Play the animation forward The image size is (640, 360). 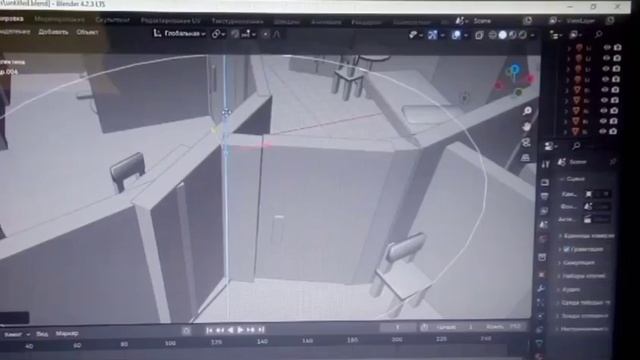(240, 329)
